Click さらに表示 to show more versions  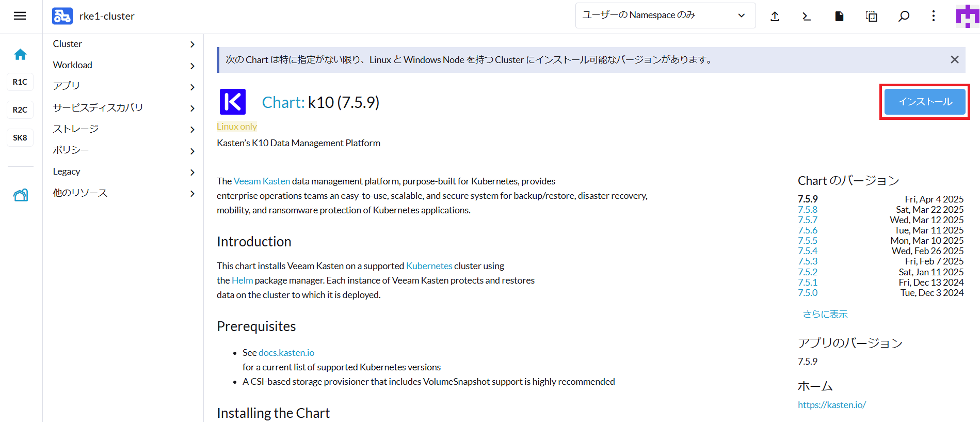[825, 314]
